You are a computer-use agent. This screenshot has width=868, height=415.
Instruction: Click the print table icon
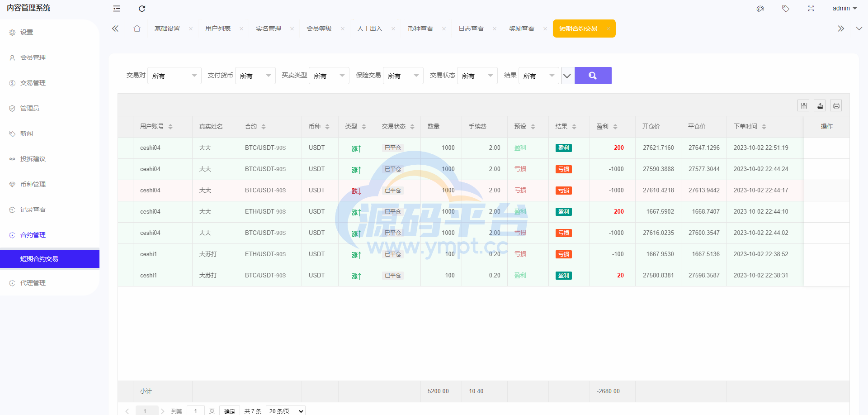click(x=836, y=105)
